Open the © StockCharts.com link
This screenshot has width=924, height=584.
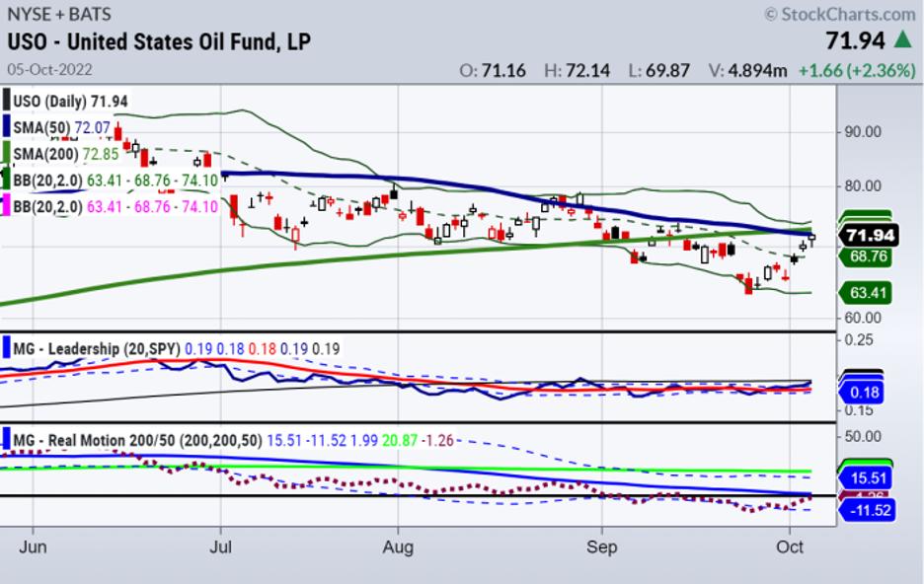pos(839,14)
